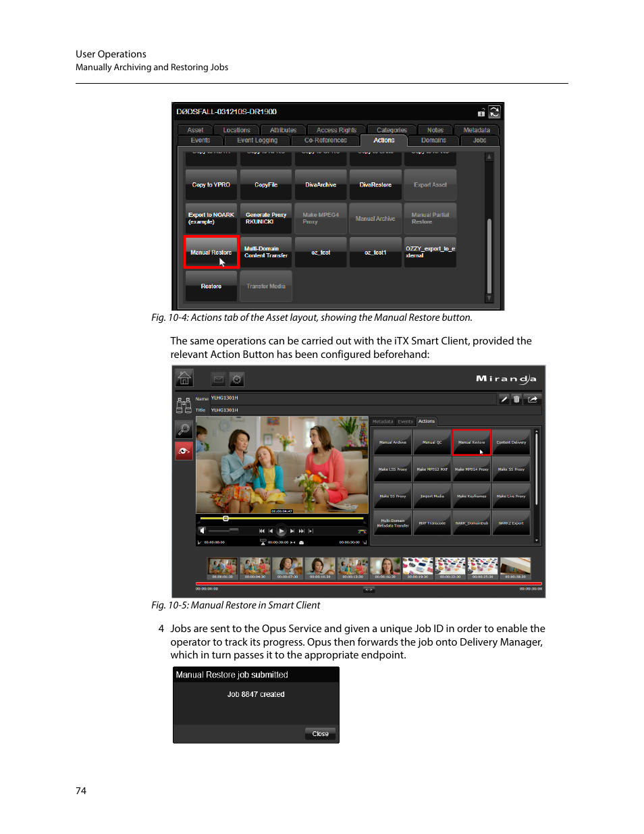644x834 pixels.
Task: Click the DivaRestore action button
Action: pyautogui.click(x=375, y=184)
